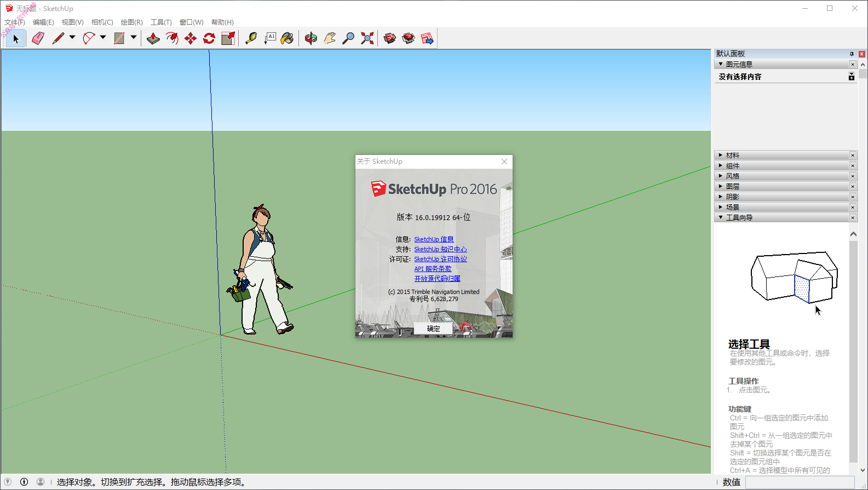This screenshot has width=868, height=490.
Task: Select the Move tool
Action: (191, 38)
